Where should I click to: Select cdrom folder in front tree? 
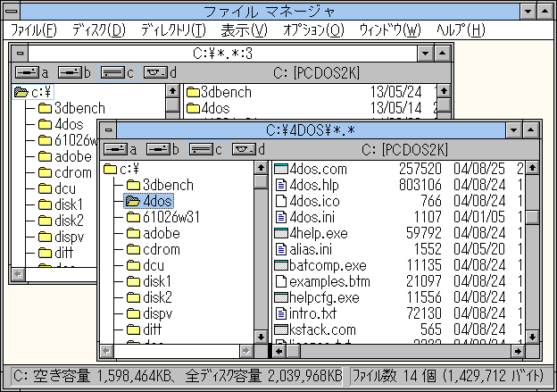click(161, 249)
